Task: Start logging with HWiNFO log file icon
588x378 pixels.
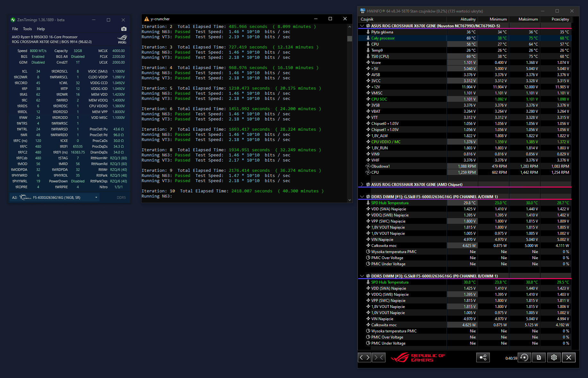Action: (x=539, y=357)
